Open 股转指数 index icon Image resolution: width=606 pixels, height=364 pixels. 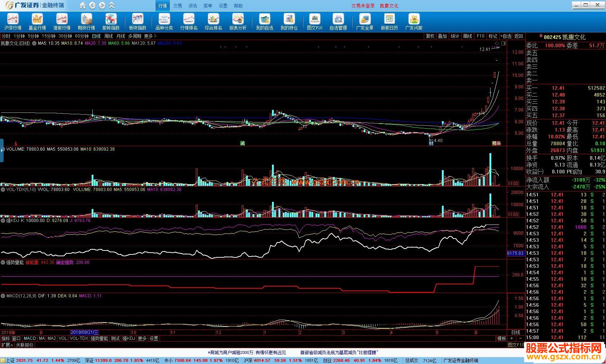pos(111,22)
